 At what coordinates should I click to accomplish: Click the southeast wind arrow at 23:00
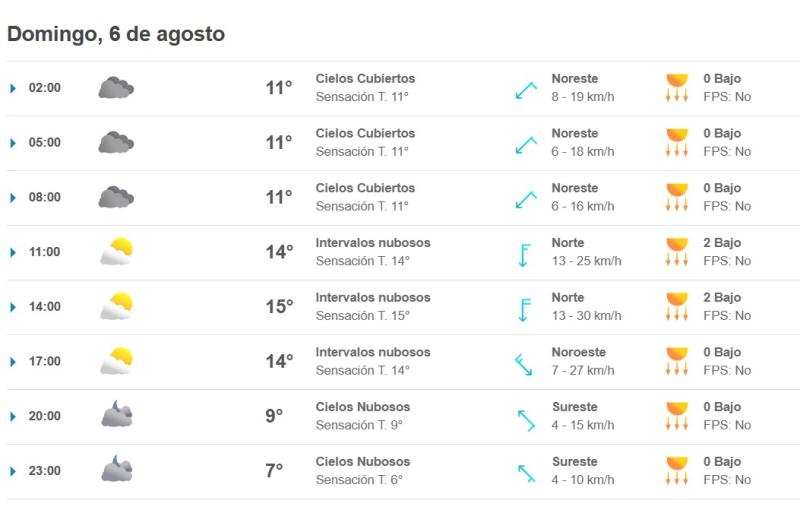pyautogui.click(x=526, y=471)
